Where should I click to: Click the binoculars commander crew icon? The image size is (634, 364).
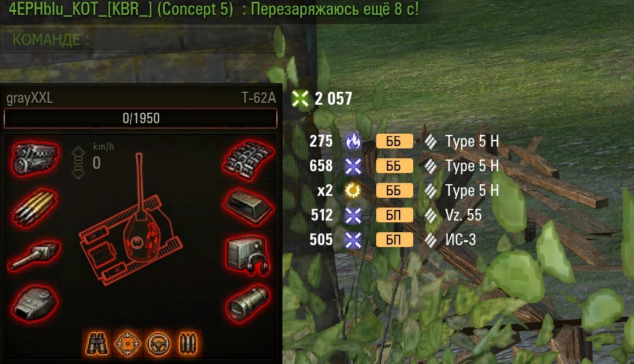[97, 344]
